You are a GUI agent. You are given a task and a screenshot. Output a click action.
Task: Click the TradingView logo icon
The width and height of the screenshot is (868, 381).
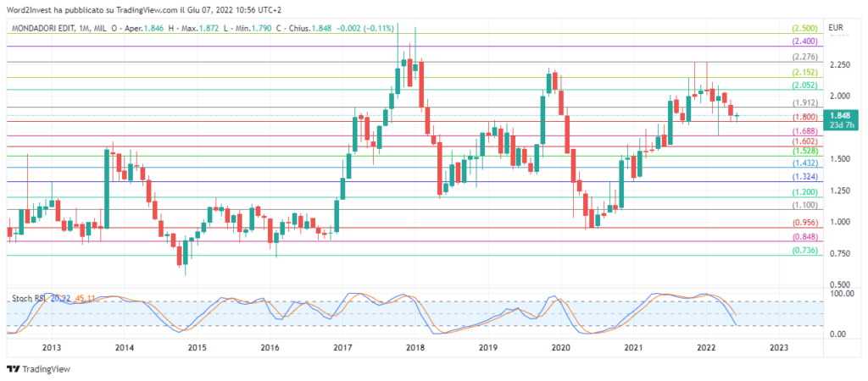[x=14, y=369]
